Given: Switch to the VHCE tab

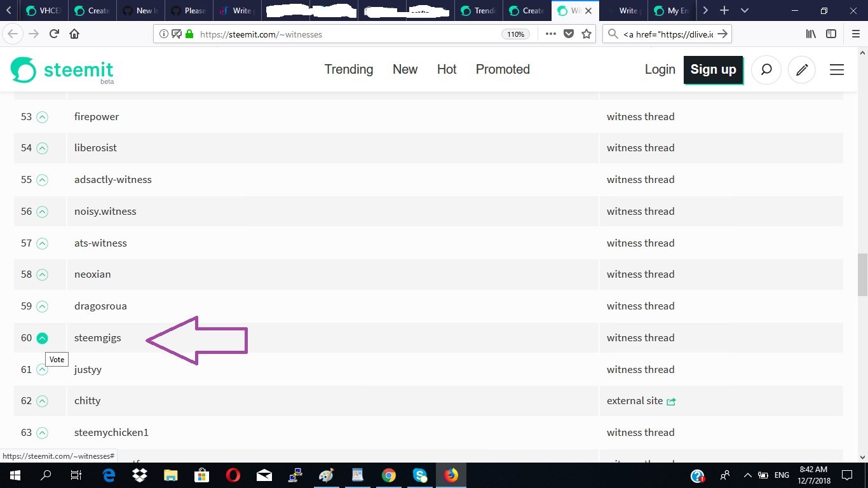Looking at the screenshot, I should [x=43, y=11].
